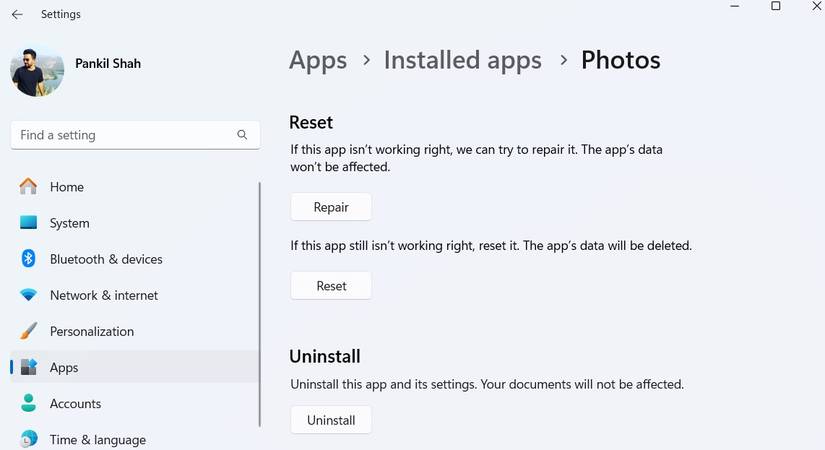Viewport: 825px width, 450px height.
Task: Click the Uninstall section heading
Action: pos(325,356)
